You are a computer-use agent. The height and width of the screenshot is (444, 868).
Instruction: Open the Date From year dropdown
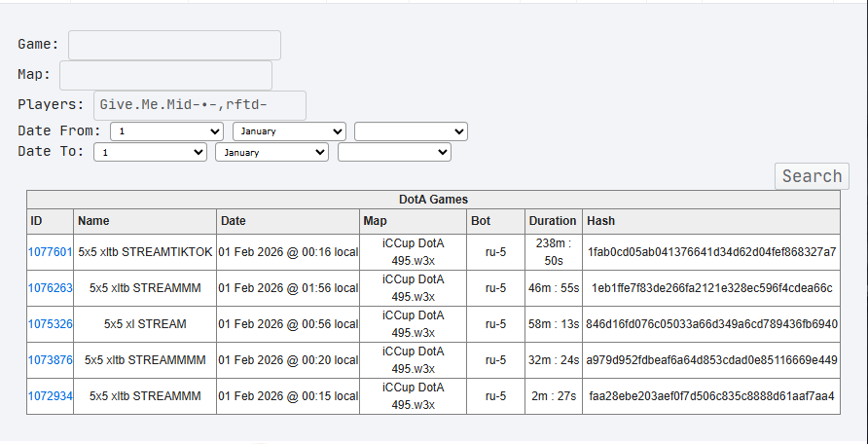pyautogui.click(x=411, y=131)
